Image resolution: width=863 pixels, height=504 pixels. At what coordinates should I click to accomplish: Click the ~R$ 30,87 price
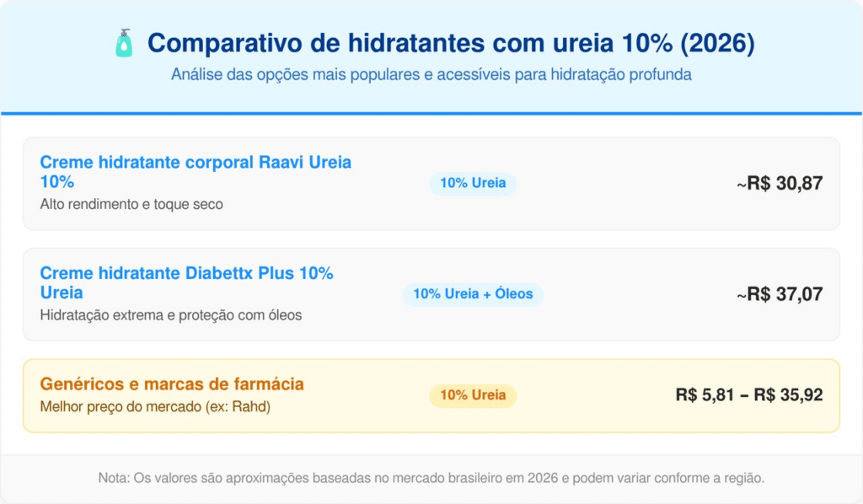(x=780, y=183)
